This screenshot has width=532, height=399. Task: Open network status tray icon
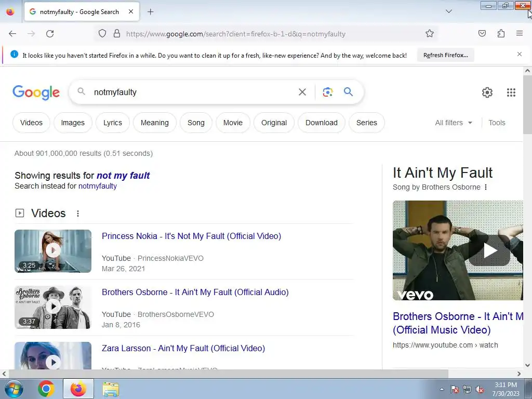pos(467,390)
